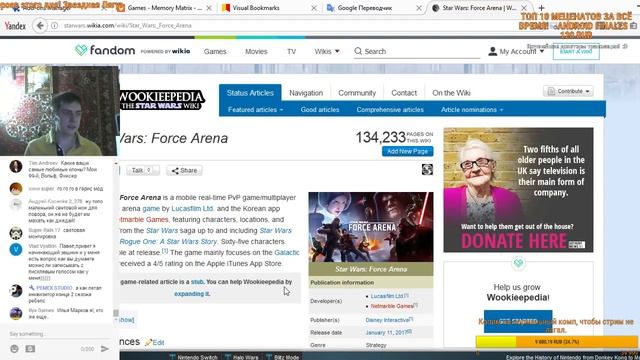Screen dimensions: 640x360
Task: Click the Add New Page button
Action: pyautogui.click(x=407, y=151)
